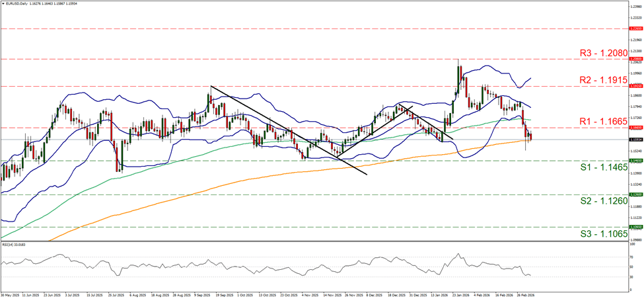Click the 1.13900 price axis label
644x299 pixels.
tap(635, 173)
